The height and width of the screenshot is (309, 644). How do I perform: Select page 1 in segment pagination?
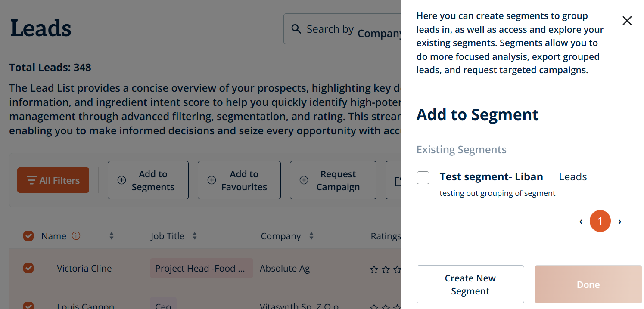tap(600, 222)
